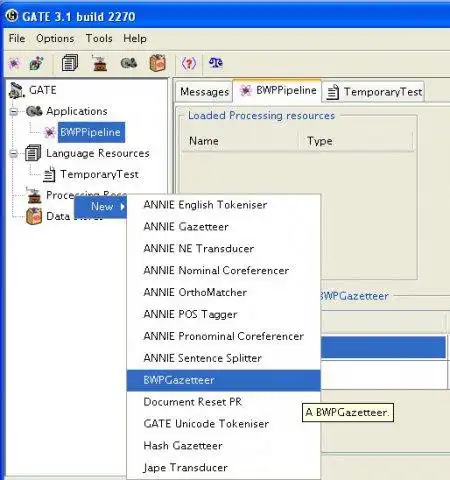Choose ANNIE Gazetteer from menu
This screenshot has height=480, width=450.
pos(223,227)
